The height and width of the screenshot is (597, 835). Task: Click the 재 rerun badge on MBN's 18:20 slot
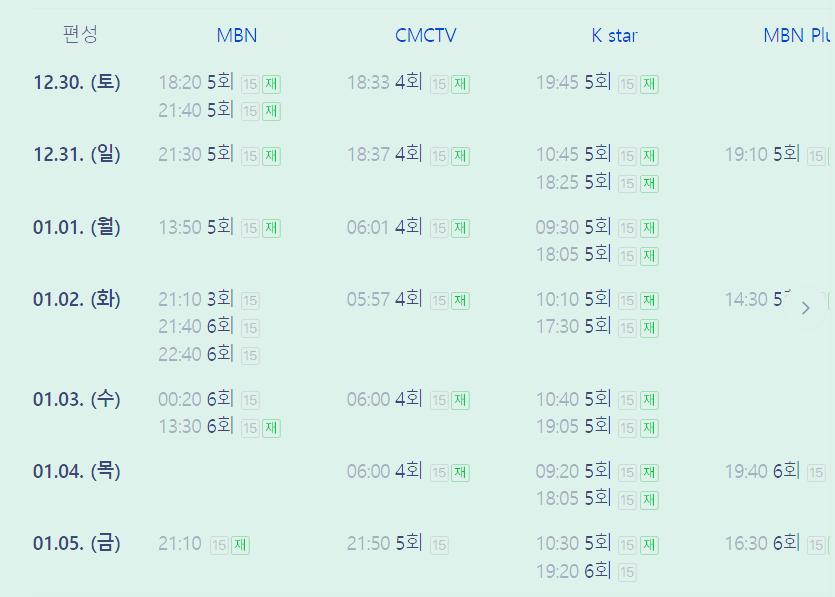(x=269, y=84)
